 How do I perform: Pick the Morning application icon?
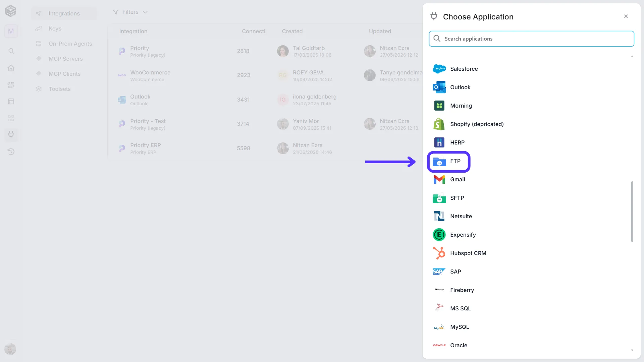click(439, 106)
